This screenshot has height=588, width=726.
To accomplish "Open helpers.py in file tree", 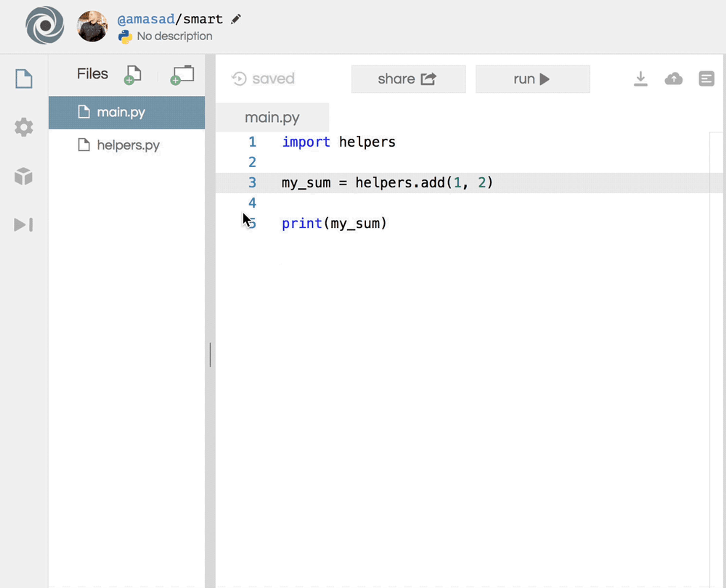I will point(128,145).
